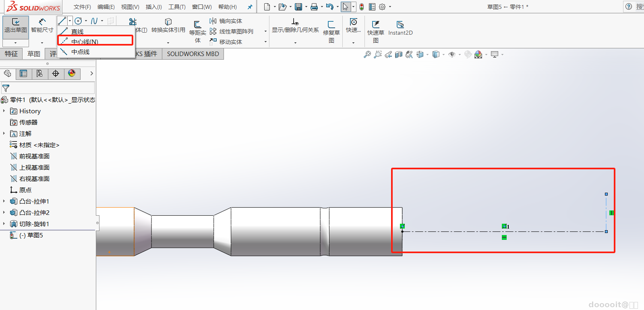Click the New document icon
The width and height of the screenshot is (644, 310).
(x=267, y=7)
